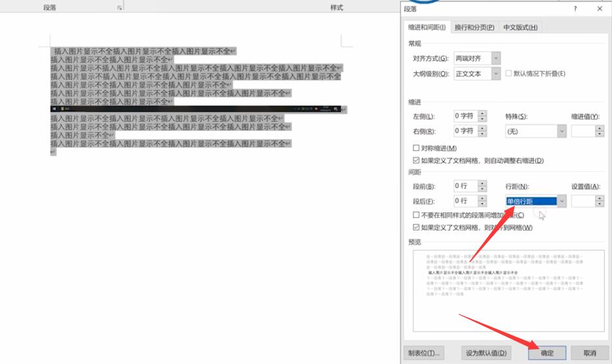
Task: Switch to the 换行和分页 tab
Action: coord(474,27)
